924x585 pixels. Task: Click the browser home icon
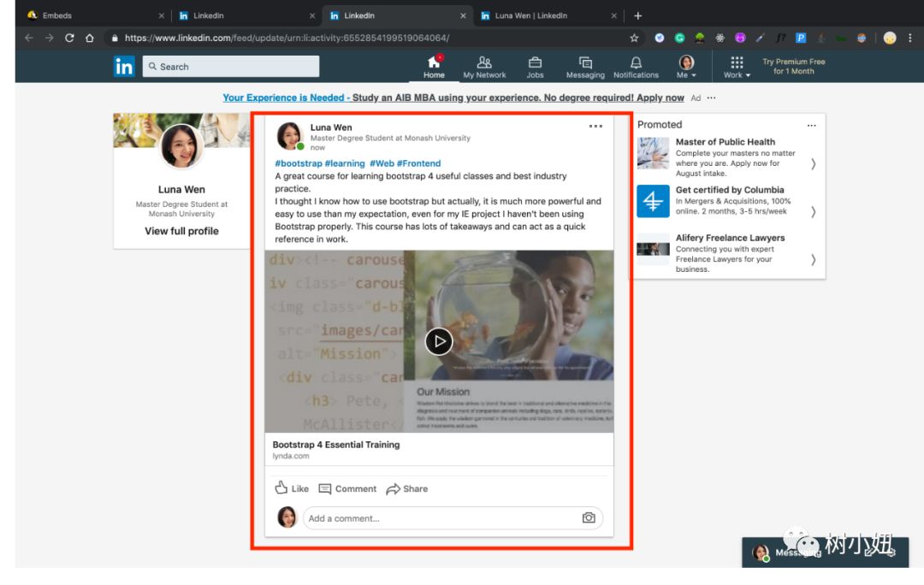tap(90, 38)
